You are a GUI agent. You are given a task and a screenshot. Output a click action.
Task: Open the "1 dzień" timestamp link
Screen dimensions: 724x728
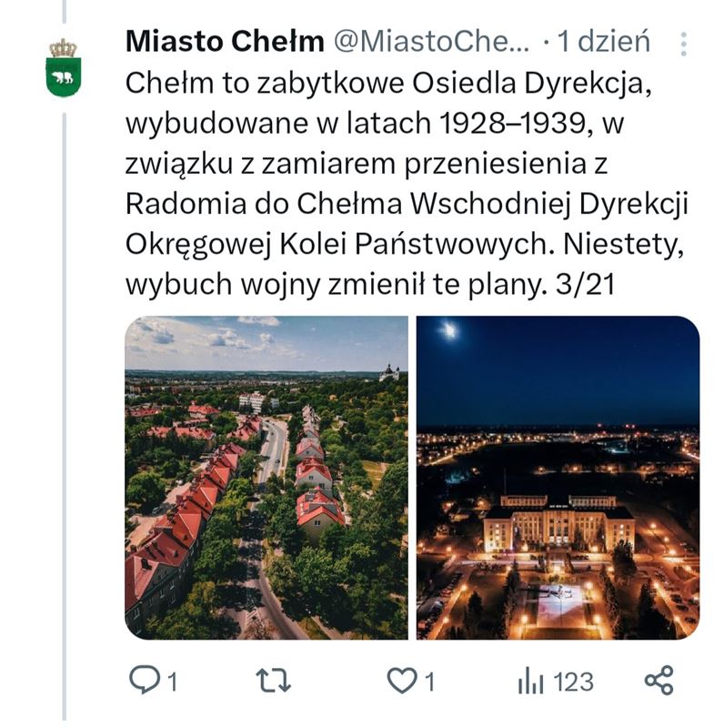(603, 41)
